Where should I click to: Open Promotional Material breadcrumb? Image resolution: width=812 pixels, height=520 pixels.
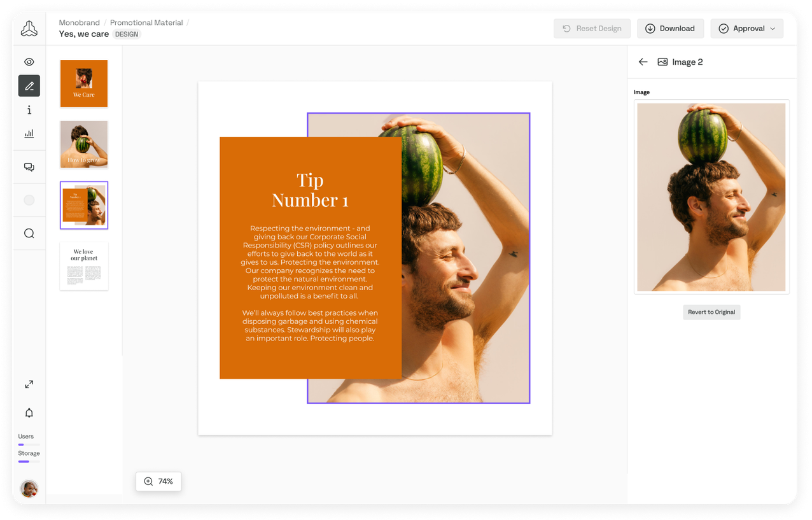click(146, 22)
